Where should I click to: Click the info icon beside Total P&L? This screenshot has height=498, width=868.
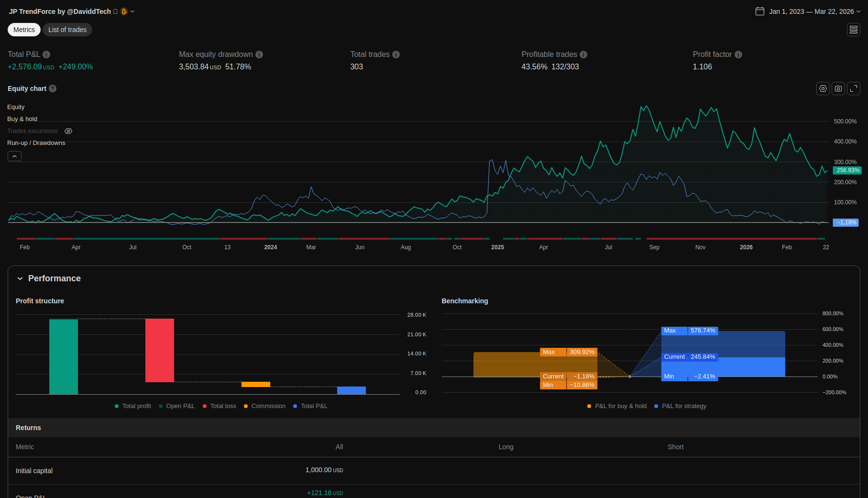tap(46, 55)
